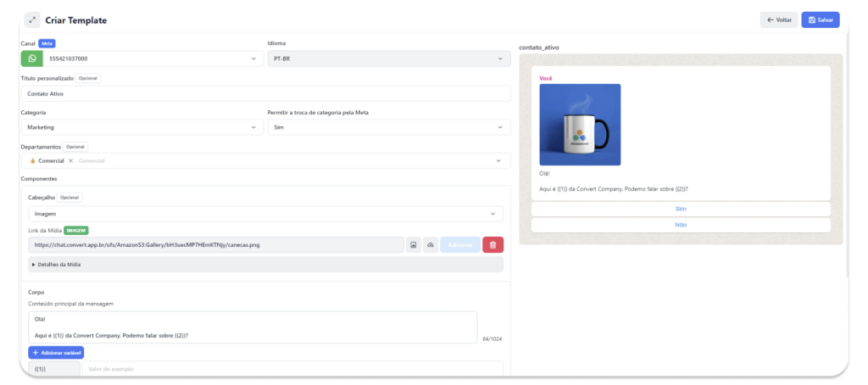Open the Categoria Marketing dropdown
Screen dimensions: 868x385
tap(142, 127)
